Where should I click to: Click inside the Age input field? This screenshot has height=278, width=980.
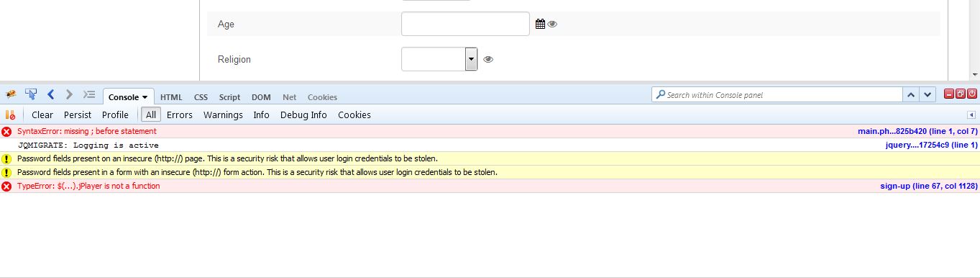coord(465,24)
